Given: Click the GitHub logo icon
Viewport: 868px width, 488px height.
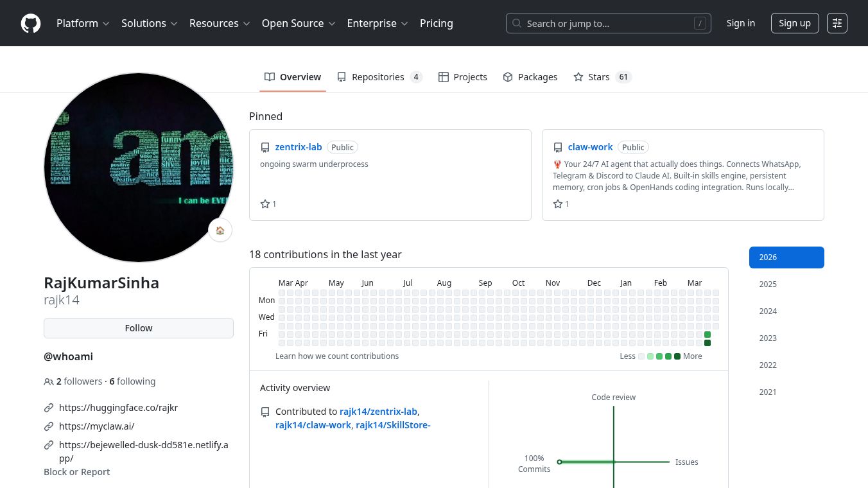Looking at the screenshot, I should pyautogui.click(x=31, y=23).
